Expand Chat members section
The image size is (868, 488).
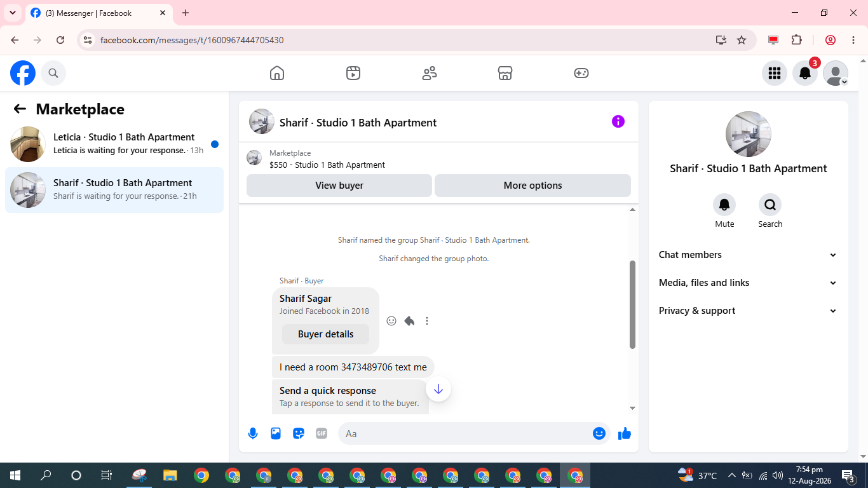[x=749, y=255]
